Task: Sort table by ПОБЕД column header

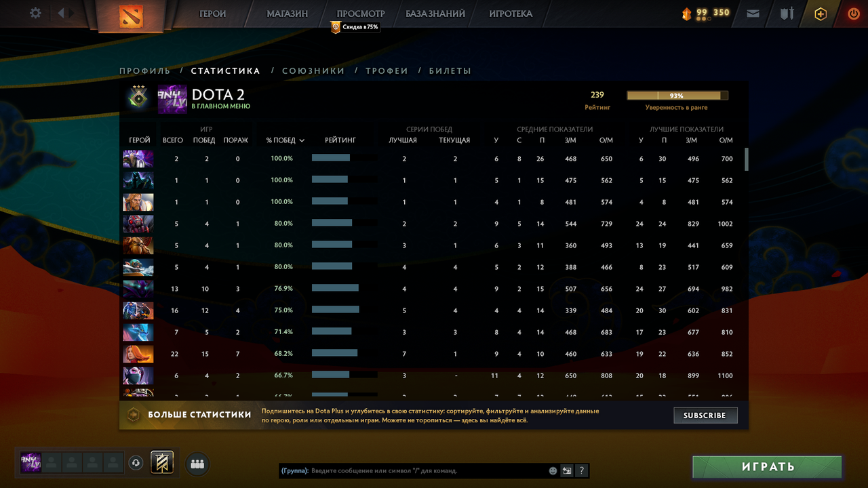Action: 204,140
